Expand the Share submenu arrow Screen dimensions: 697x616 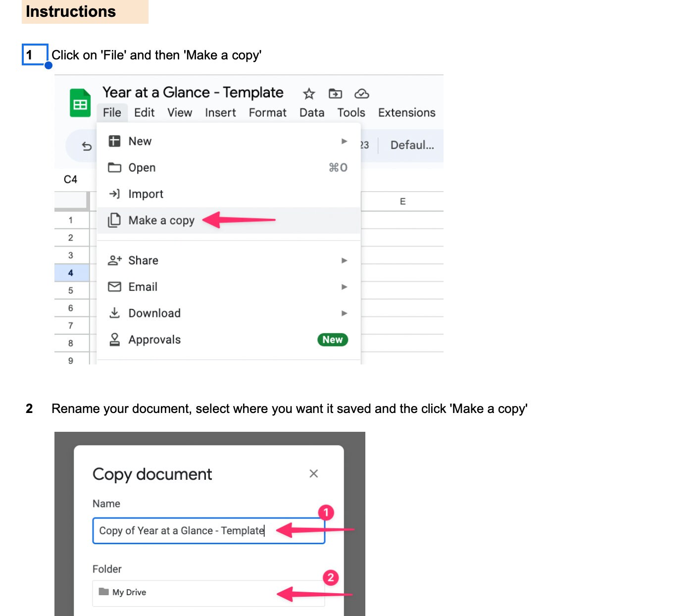tap(344, 260)
